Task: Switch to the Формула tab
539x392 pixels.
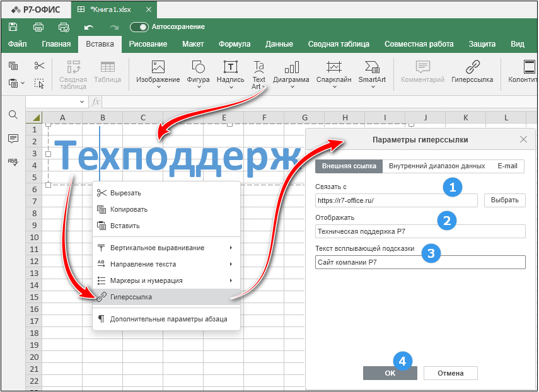Action: (x=235, y=44)
